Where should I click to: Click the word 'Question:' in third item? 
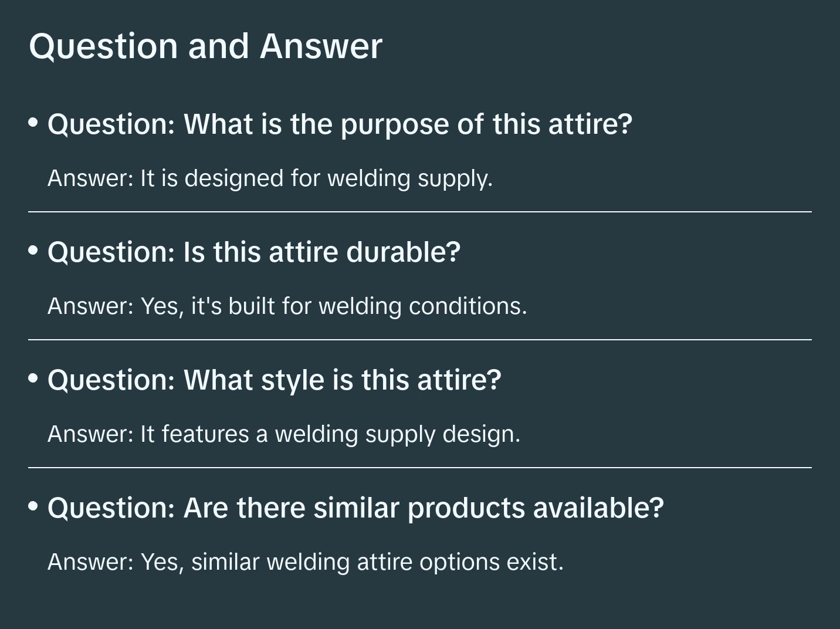tap(111, 380)
